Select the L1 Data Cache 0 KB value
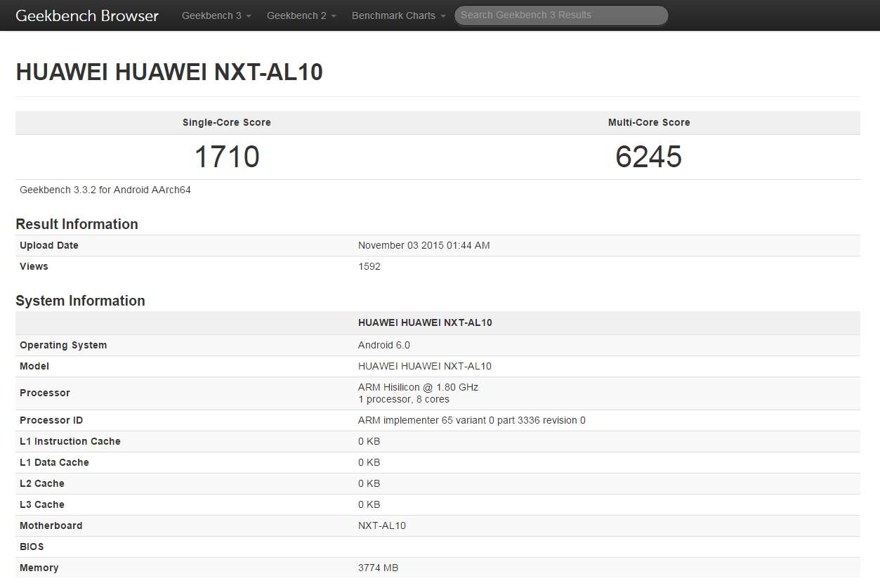 click(369, 462)
